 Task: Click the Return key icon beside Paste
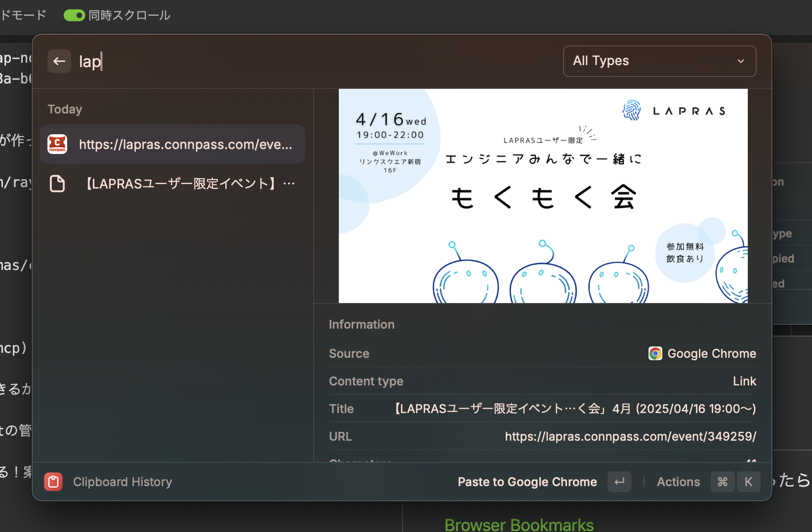(619, 482)
